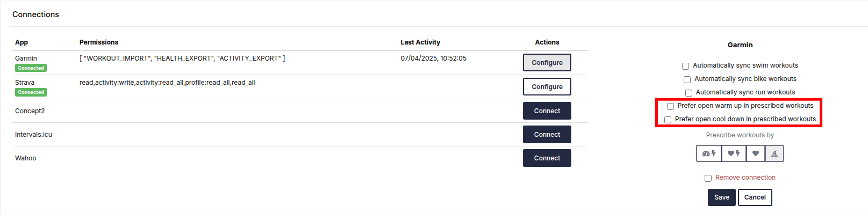Image resolution: width=868 pixels, height=221 pixels.
Task: Click the Remove connection red text
Action: point(745,178)
